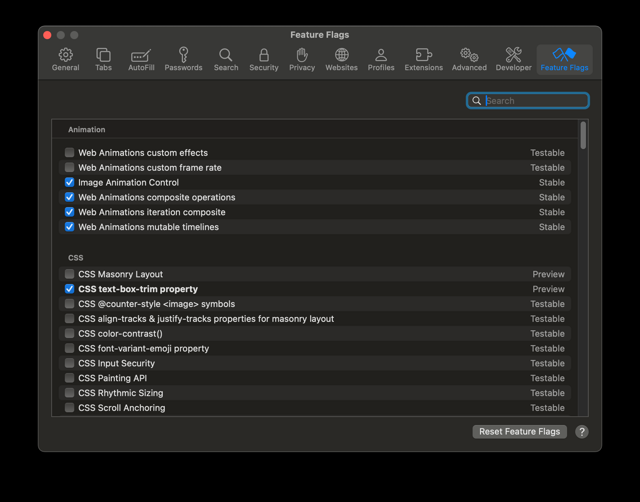Open the General settings pane
The width and height of the screenshot is (640, 502).
pos(65,60)
